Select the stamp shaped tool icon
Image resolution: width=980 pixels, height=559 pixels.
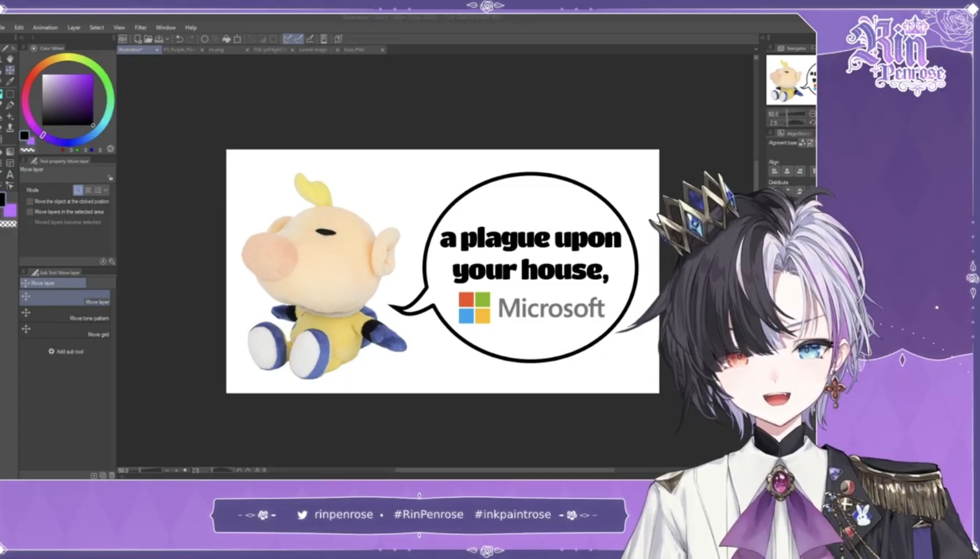click(x=10, y=128)
